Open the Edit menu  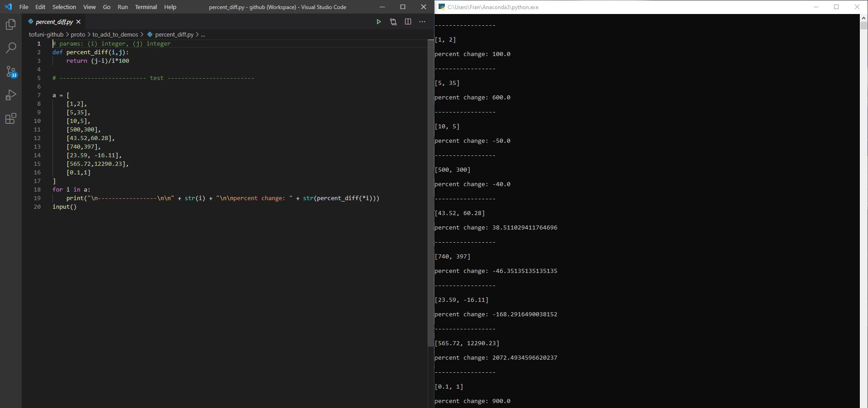(40, 7)
